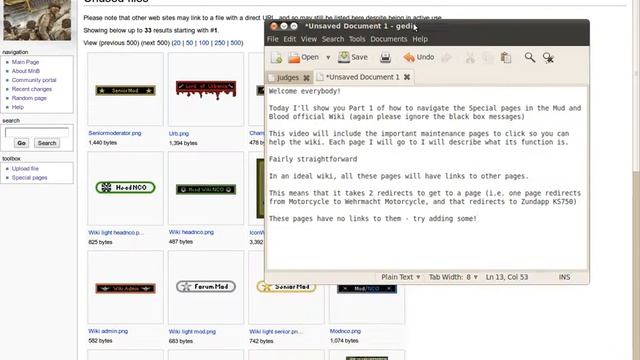Open the Urb.png file link
This screenshot has height=360, width=640.
179,133
